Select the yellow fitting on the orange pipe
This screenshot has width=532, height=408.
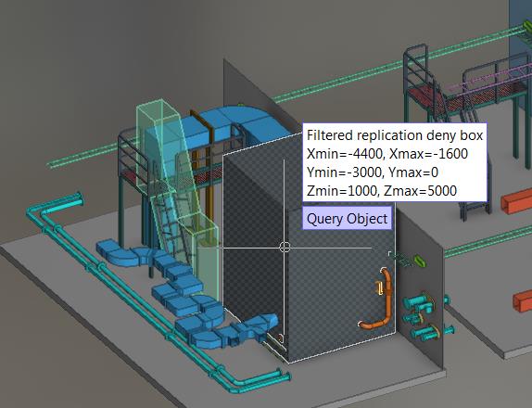click(x=379, y=287)
